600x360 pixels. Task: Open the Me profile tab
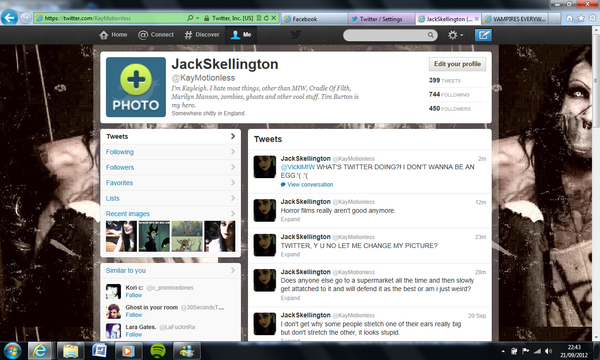tap(241, 35)
